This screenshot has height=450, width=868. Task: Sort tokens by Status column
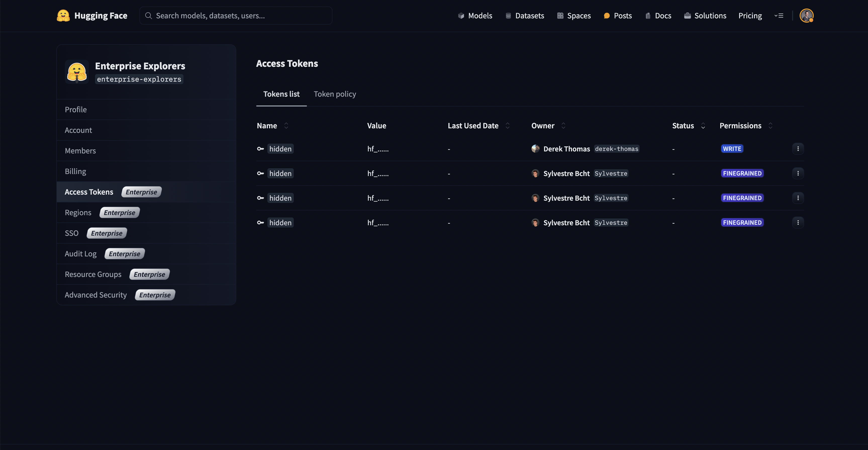pos(703,126)
